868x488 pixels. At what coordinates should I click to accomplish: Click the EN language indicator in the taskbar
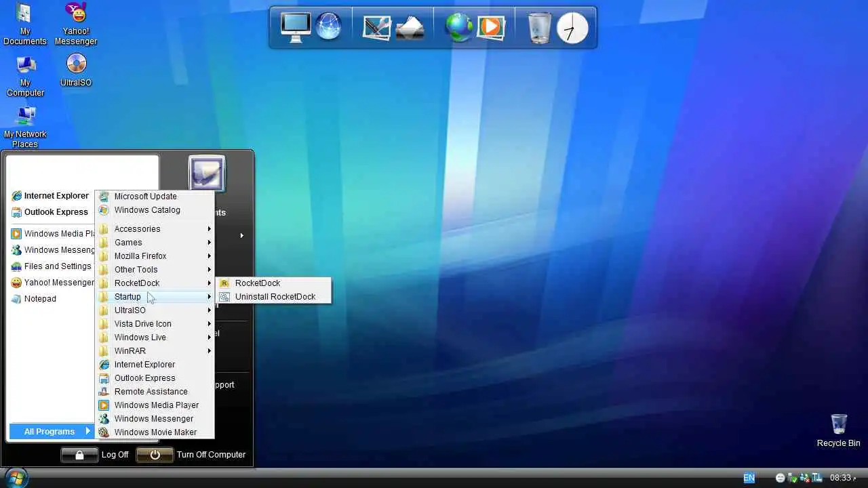pyautogui.click(x=749, y=478)
